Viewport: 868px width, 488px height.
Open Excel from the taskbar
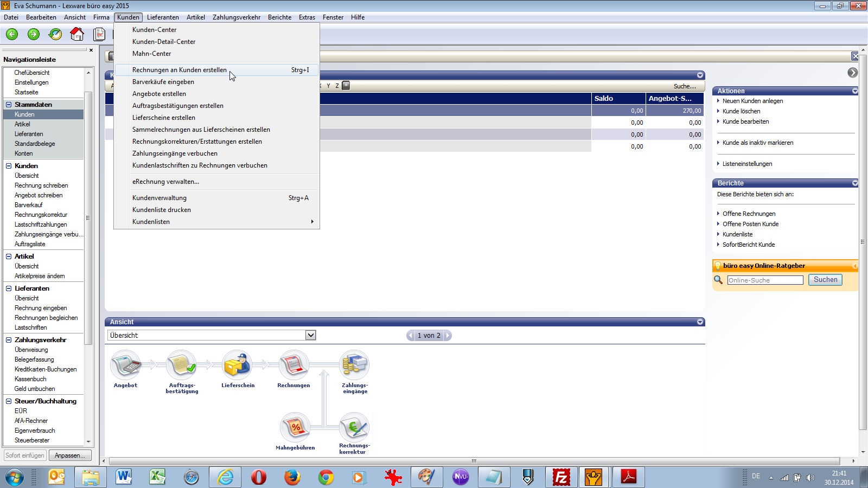click(x=157, y=477)
